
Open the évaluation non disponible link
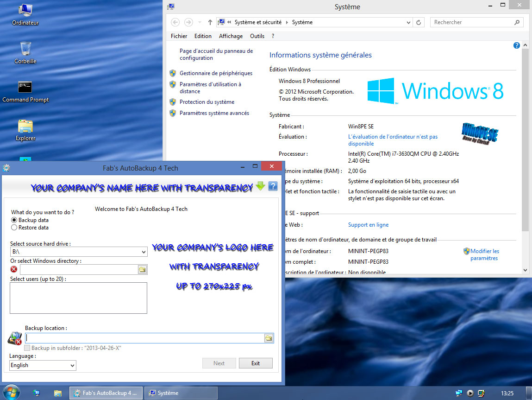[x=393, y=140]
